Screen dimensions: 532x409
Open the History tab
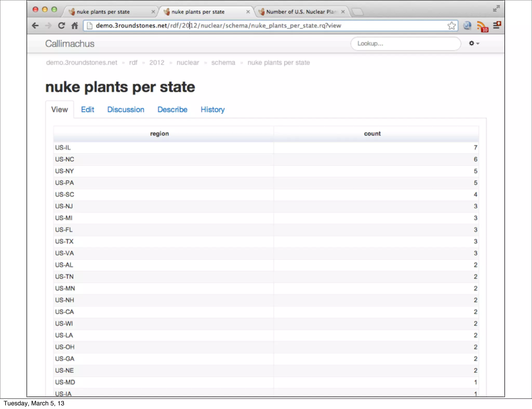212,110
